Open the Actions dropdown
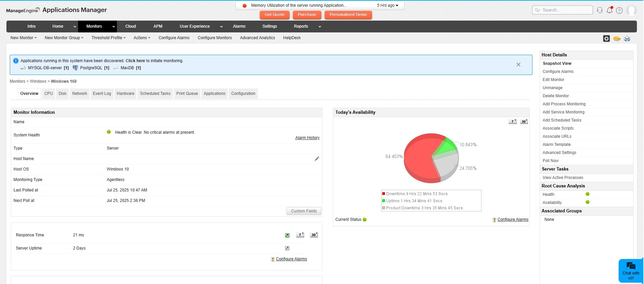The image size is (644, 284). click(x=142, y=38)
